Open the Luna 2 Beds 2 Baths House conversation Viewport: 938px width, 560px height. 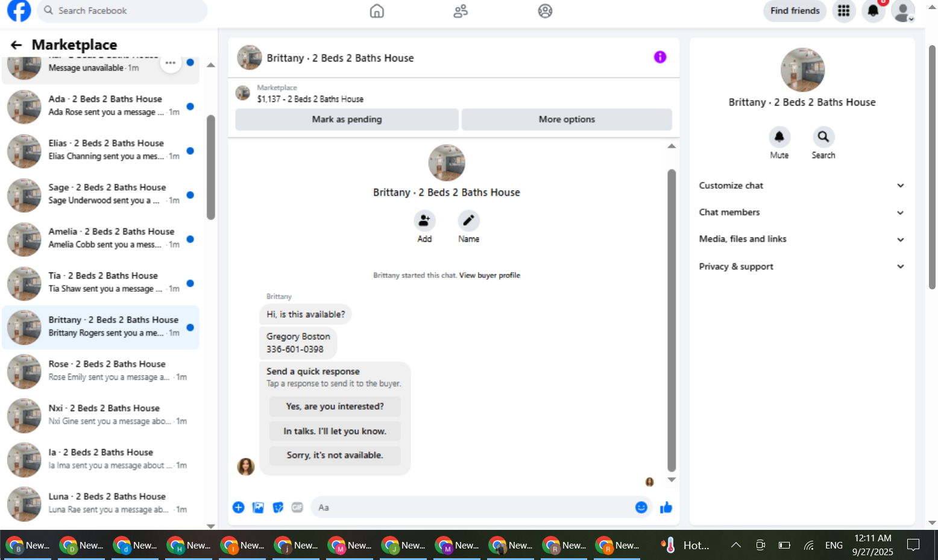pos(101,504)
